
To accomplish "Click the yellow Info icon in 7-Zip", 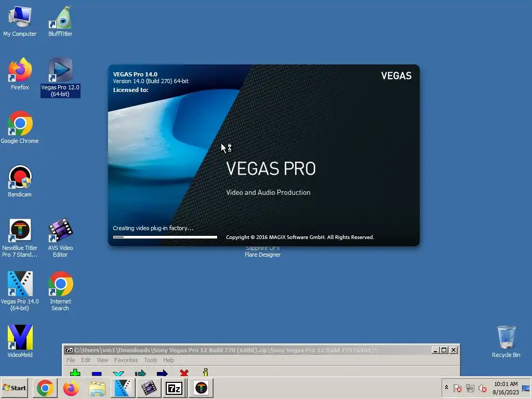I will tap(205, 372).
